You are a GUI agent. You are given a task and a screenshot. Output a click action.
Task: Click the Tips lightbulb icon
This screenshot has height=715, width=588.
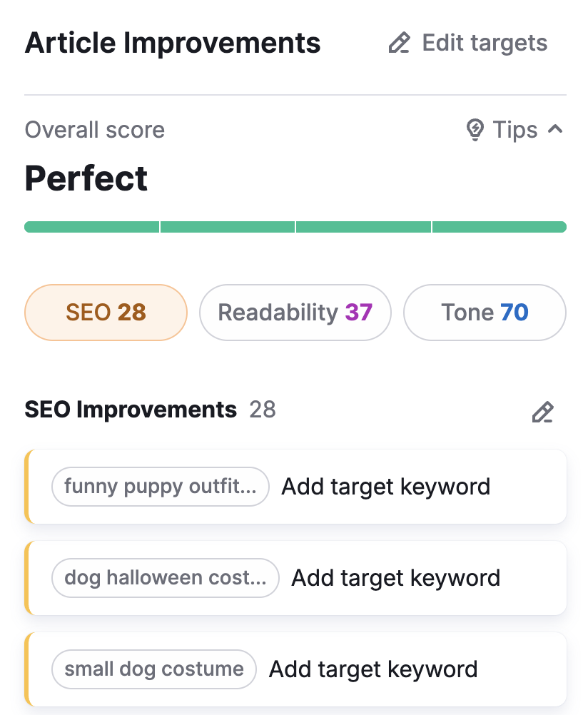(x=475, y=130)
